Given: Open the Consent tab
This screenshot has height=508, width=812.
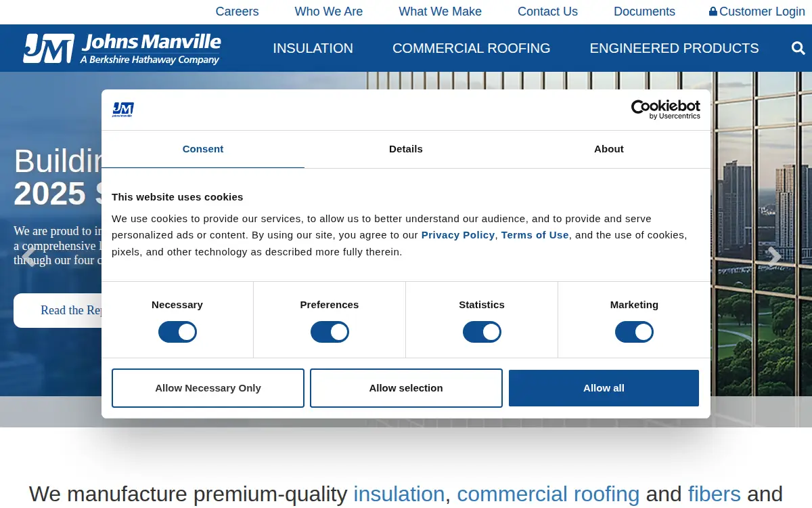Looking at the screenshot, I should click(x=203, y=149).
